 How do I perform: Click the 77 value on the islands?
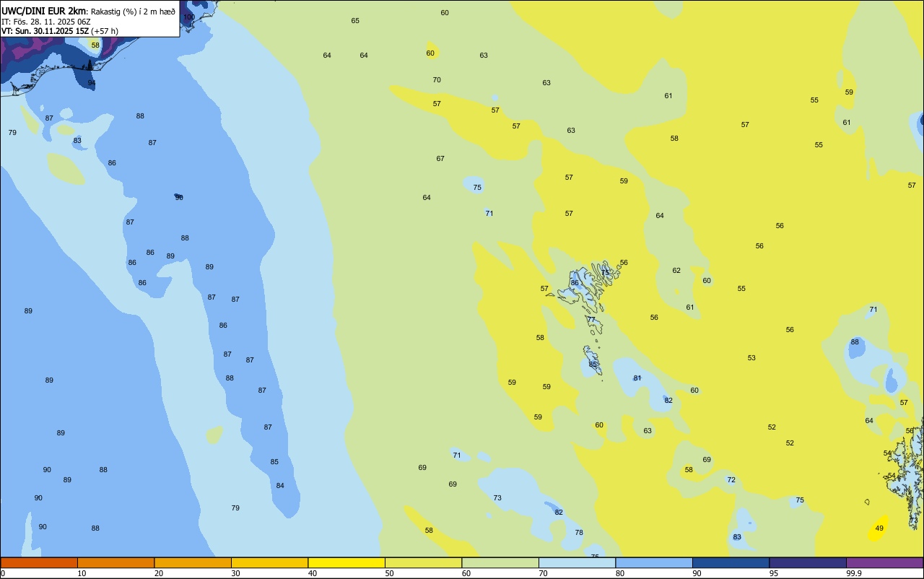[591, 320]
